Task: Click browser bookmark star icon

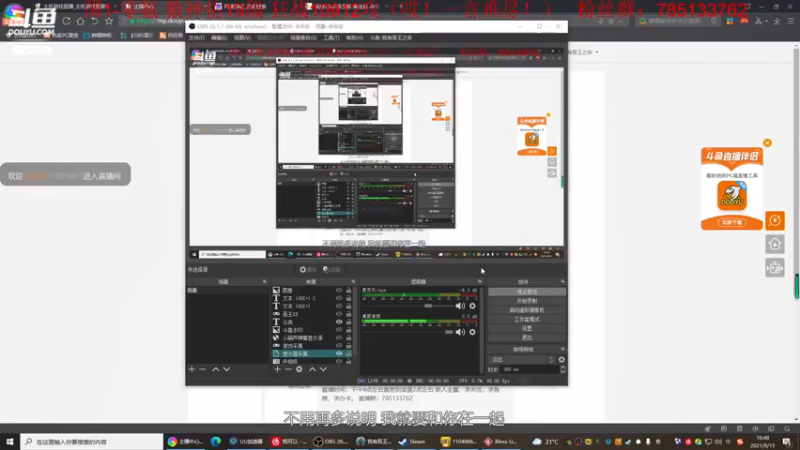Action: 109,21
